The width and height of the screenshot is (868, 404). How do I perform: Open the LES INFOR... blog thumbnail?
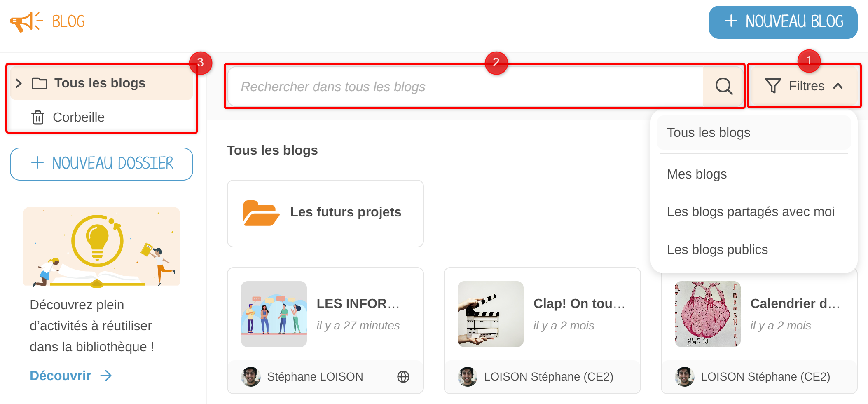[274, 314]
